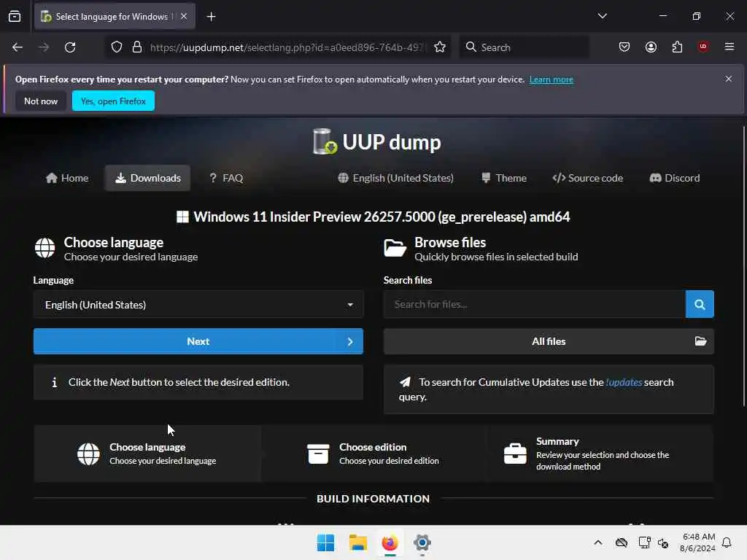Bookmark this page with the star
747x560 pixels.
coord(440,47)
